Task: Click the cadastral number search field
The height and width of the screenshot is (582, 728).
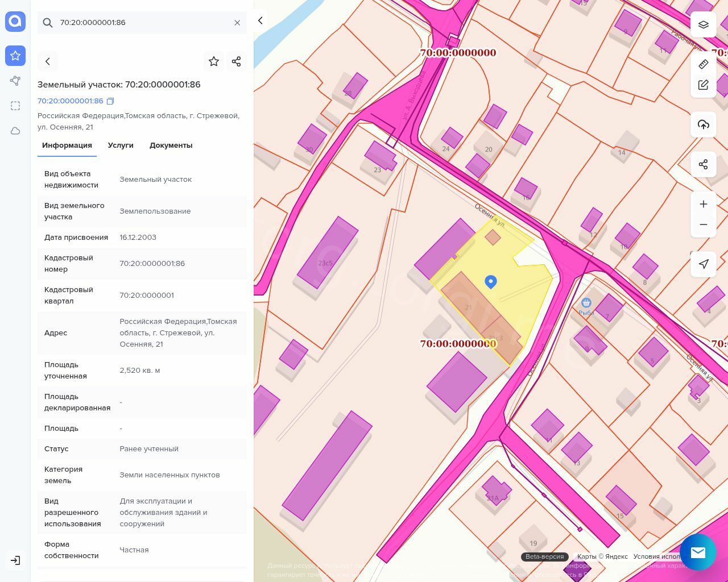Action: pyautogui.click(x=142, y=23)
